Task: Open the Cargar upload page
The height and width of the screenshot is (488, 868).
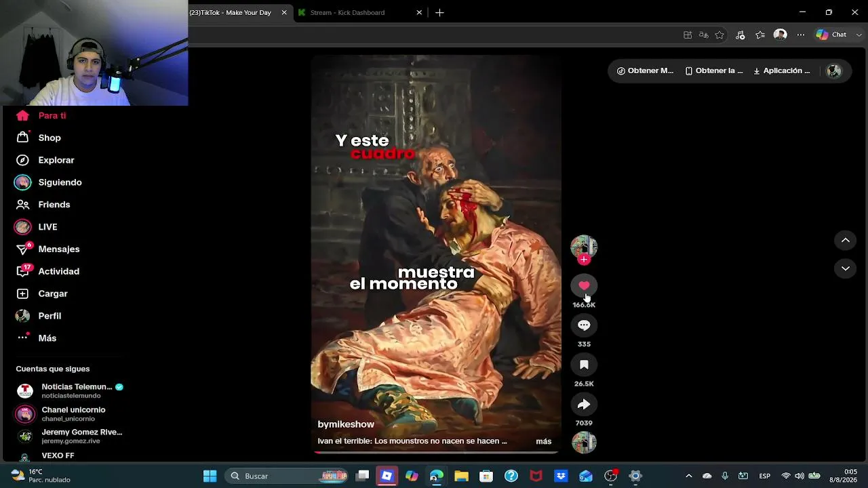Action: [x=42, y=293]
